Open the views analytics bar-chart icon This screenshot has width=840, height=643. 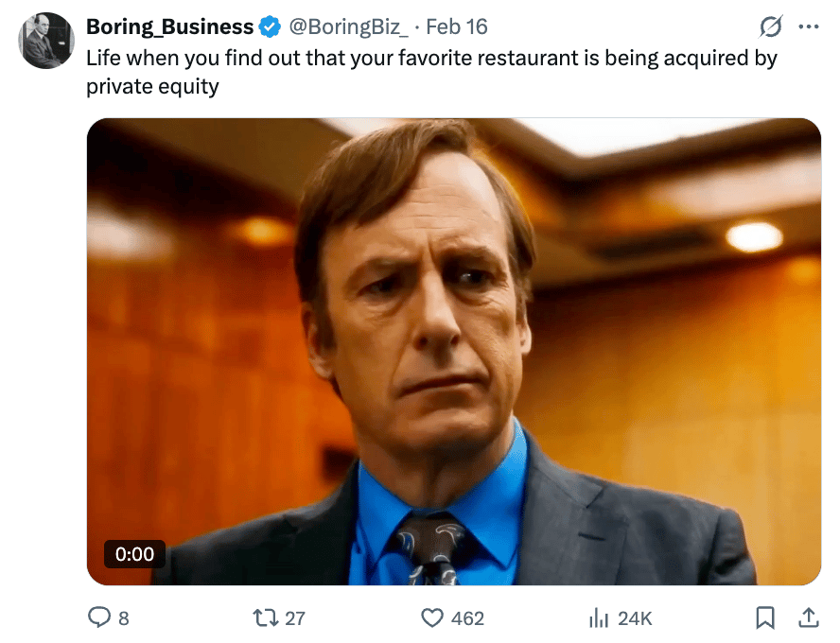[x=598, y=617]
